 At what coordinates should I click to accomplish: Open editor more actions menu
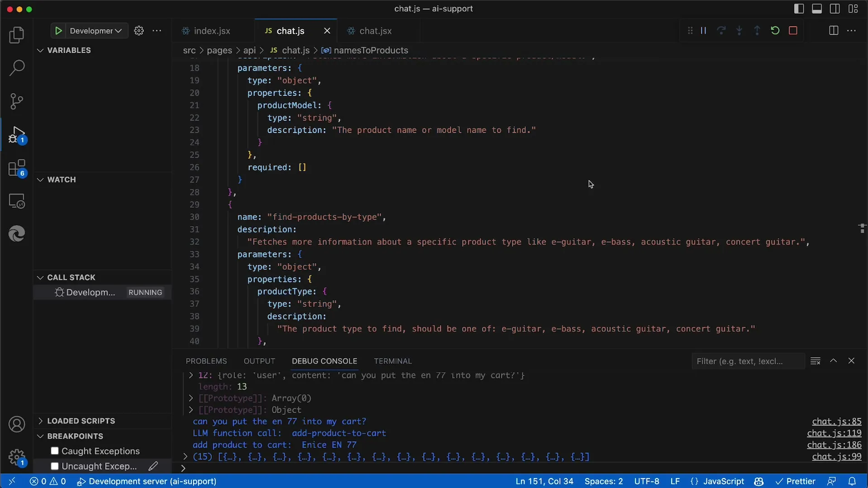coord(851,31)
